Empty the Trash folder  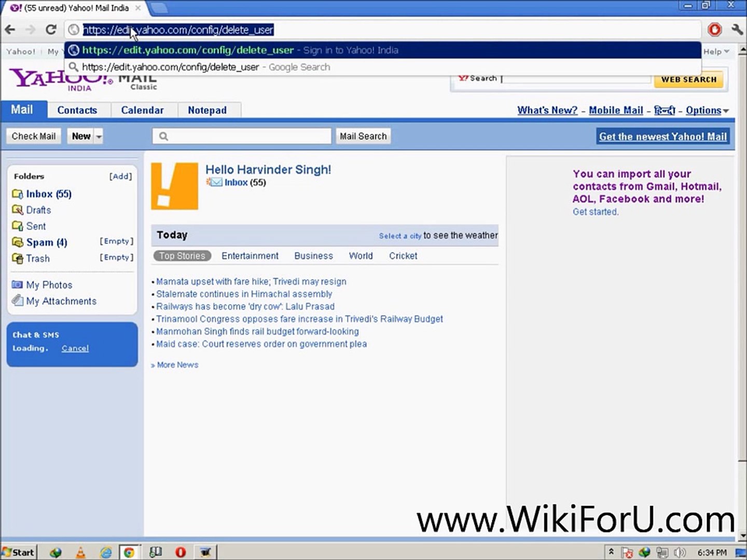[x=117, y=257]
